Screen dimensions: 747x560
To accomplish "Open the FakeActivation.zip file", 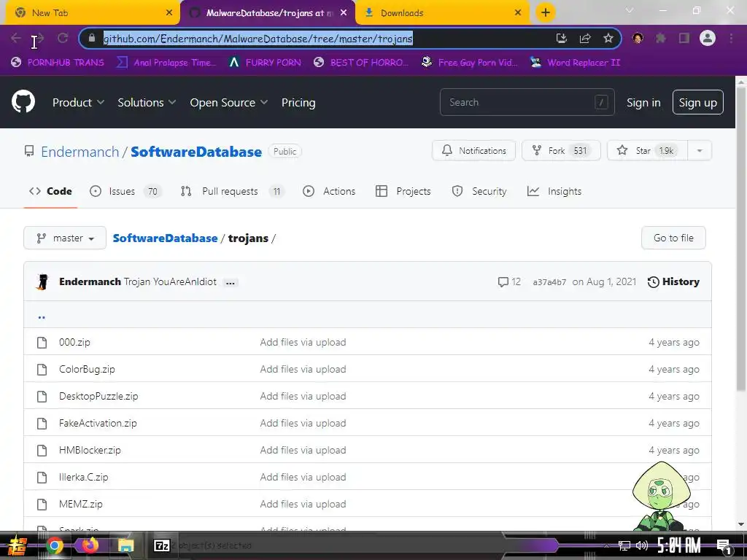I will coord(98,423).
